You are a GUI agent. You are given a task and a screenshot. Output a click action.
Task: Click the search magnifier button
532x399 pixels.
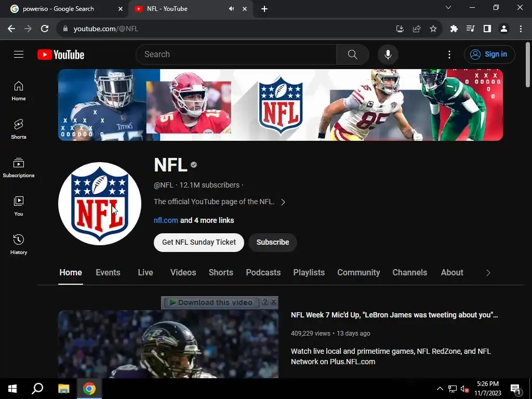pos(353,54)
